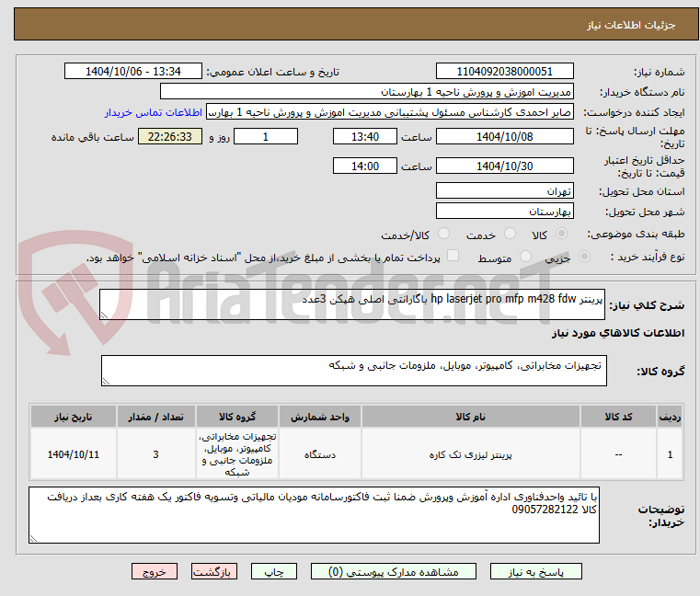The height and width of the screenshot is (596, 700).
Task: Click the شرح کلی نیاز description textarea
Action: point(351,304)
